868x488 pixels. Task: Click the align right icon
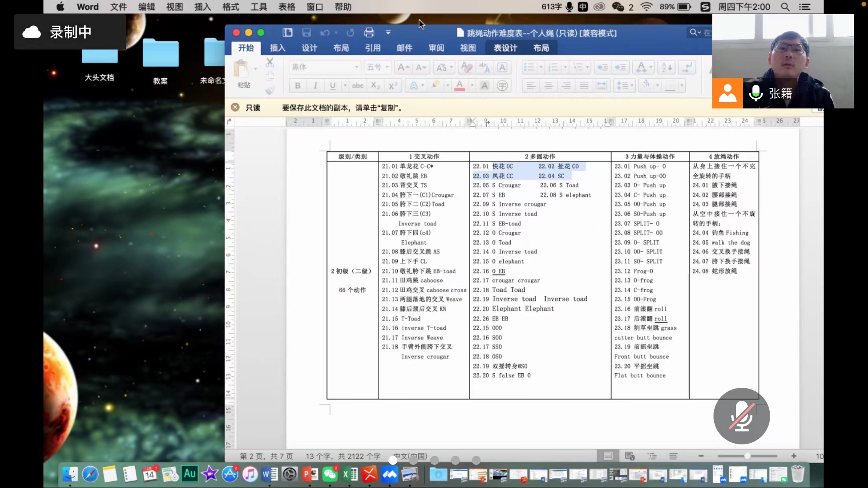click(566, 86)
